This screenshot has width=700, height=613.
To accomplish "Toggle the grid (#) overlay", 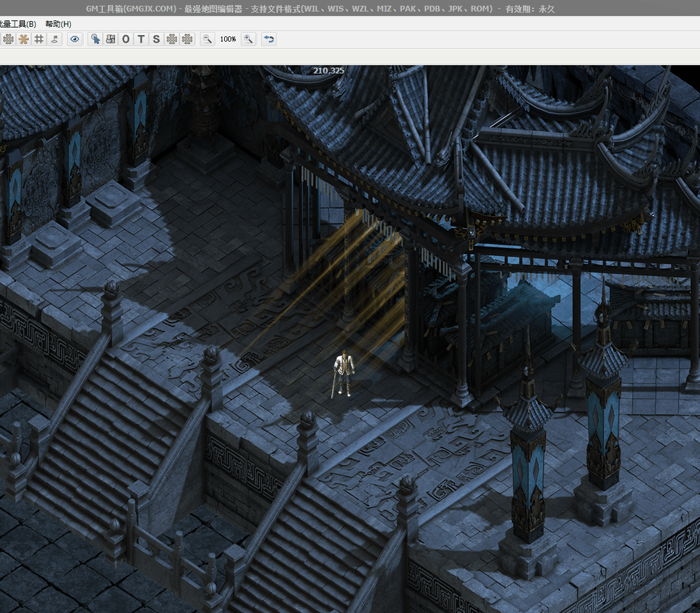I will pos(39,40).
